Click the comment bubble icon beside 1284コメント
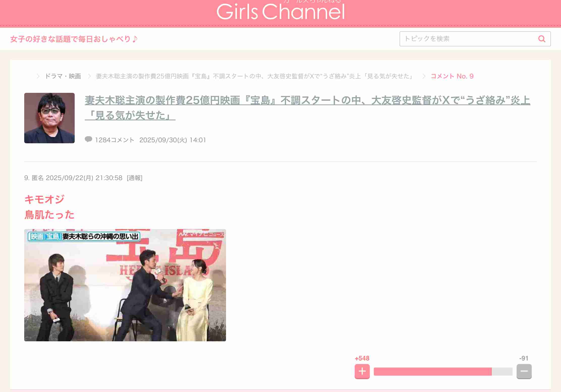 pos(88,139)
